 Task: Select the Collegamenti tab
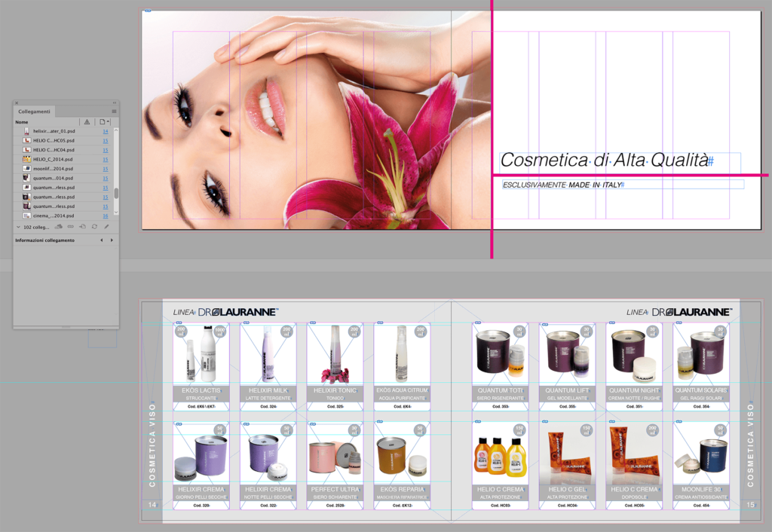pos(34,112)
